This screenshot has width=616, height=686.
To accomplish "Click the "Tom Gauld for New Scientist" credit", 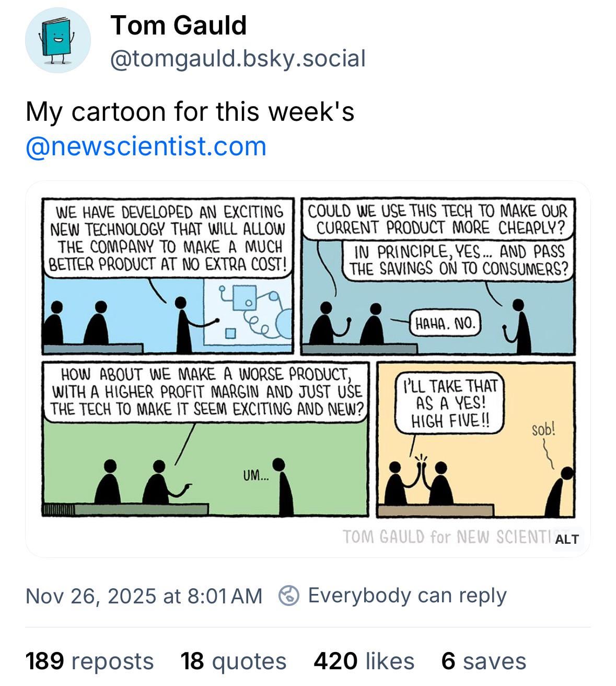I will [x=444, y=536].
